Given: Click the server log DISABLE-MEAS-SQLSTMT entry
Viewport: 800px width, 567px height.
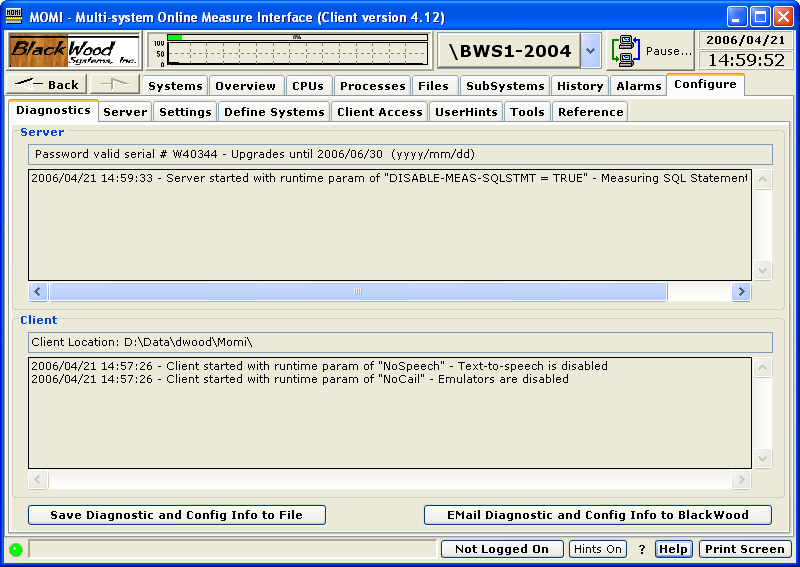Looking at the screenshot, I should pyautogui.click(x=389, y=178).
